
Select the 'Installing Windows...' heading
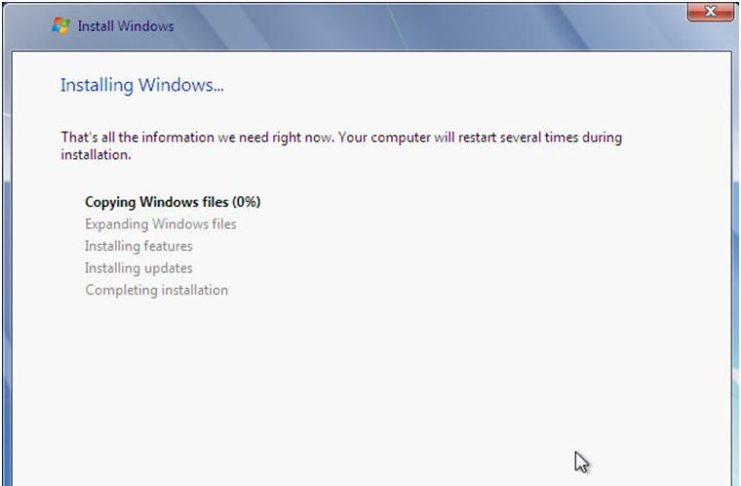pyautogui.click(x=142, y=86)
